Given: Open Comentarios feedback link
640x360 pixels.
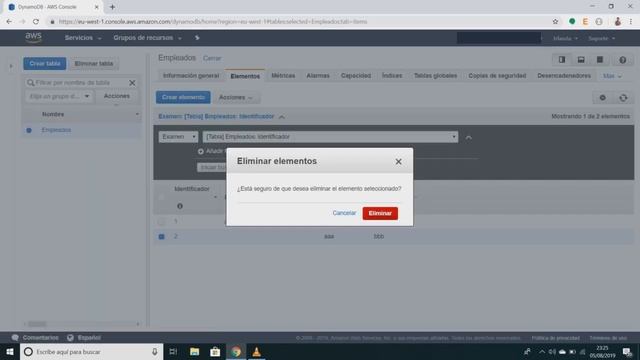Looking at the screenshot, I should pos(36,338).
